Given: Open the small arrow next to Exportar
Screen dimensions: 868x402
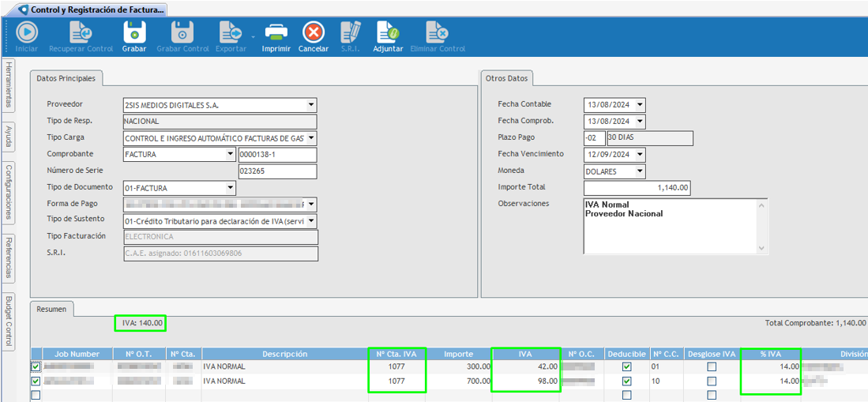Looking at the screenshot, I should coord(253,37).
